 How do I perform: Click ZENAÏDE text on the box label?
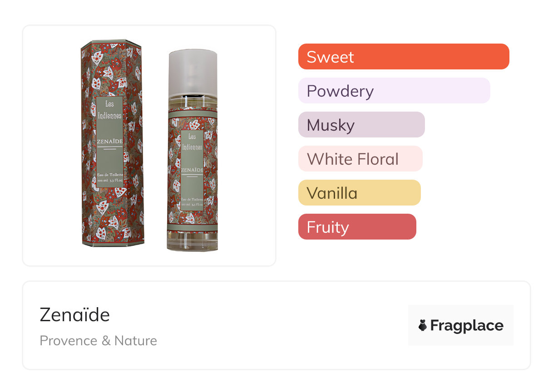(109, 141)
